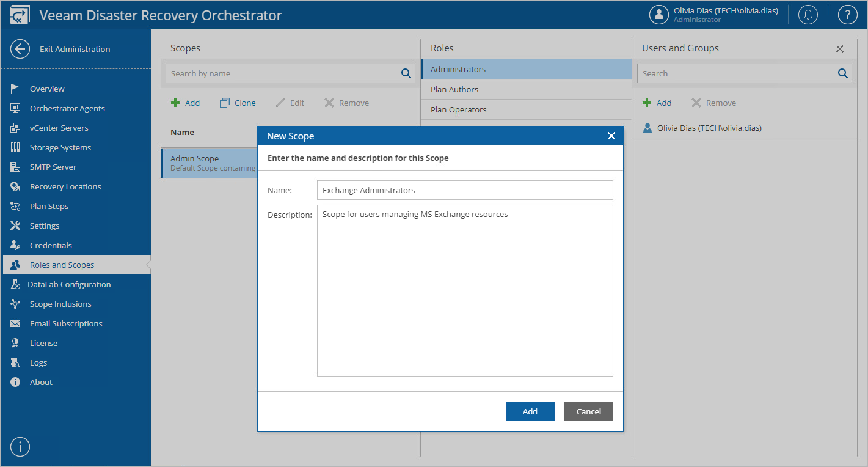Click the Plan Steps icon

coord(15,206)
